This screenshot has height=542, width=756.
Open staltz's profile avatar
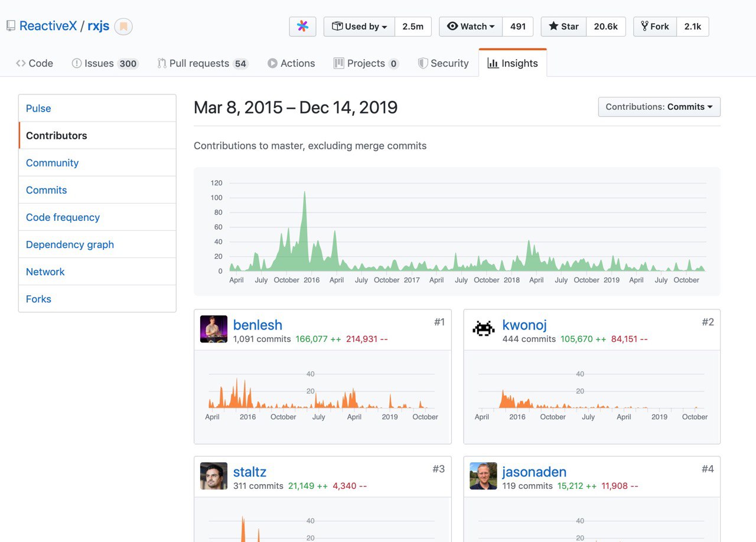point(214,476)
